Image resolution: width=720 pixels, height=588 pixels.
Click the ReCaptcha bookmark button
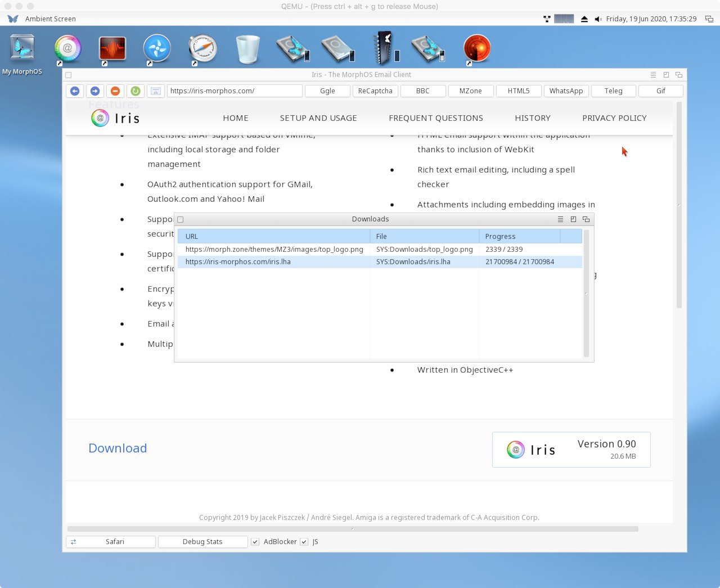point(375,91)
